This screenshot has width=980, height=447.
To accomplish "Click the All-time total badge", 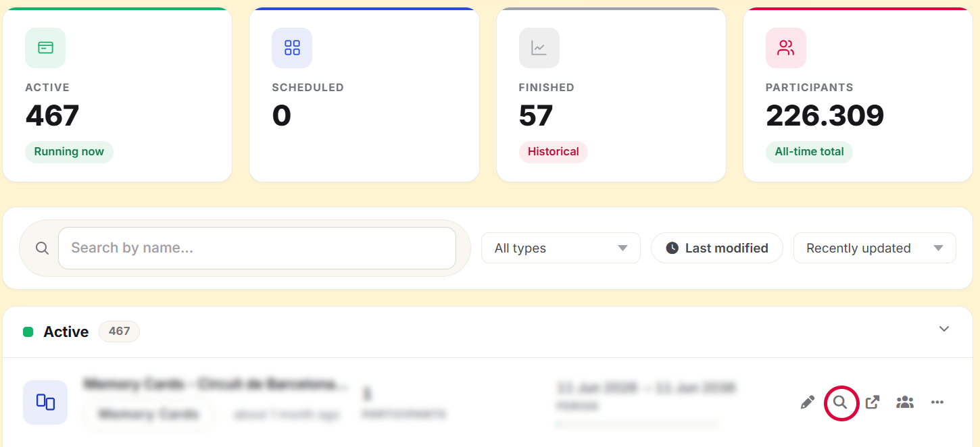I will tap(809, 152).
